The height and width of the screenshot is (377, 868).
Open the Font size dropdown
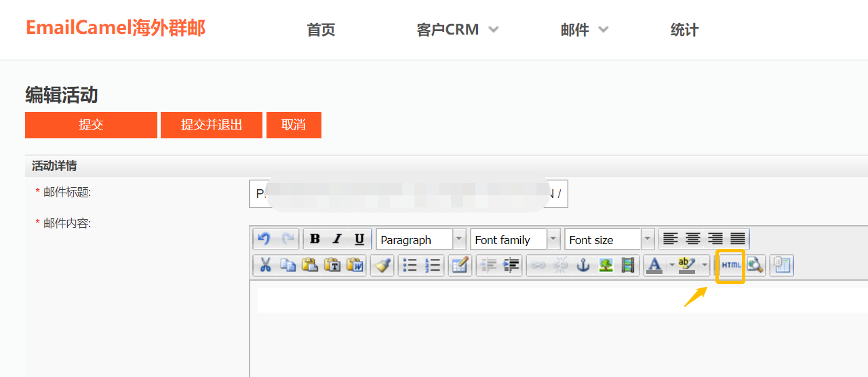(609, 239)
